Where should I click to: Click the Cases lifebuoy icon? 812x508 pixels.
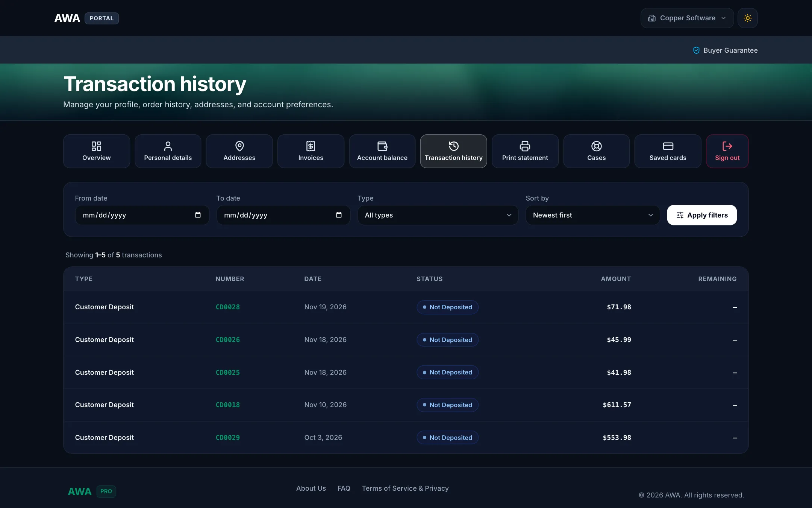[597, 146]
